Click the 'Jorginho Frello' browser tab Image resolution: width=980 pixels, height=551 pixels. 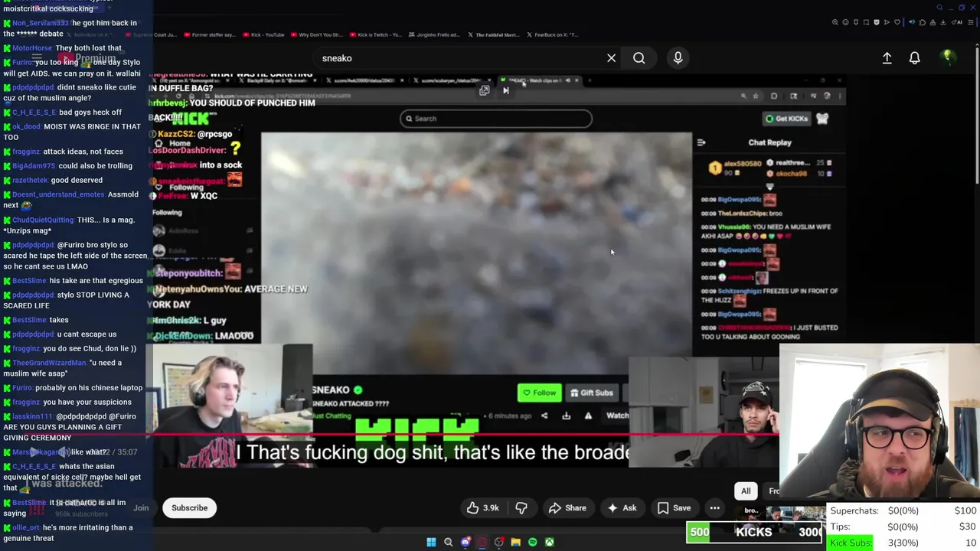[x=434, y=34]
